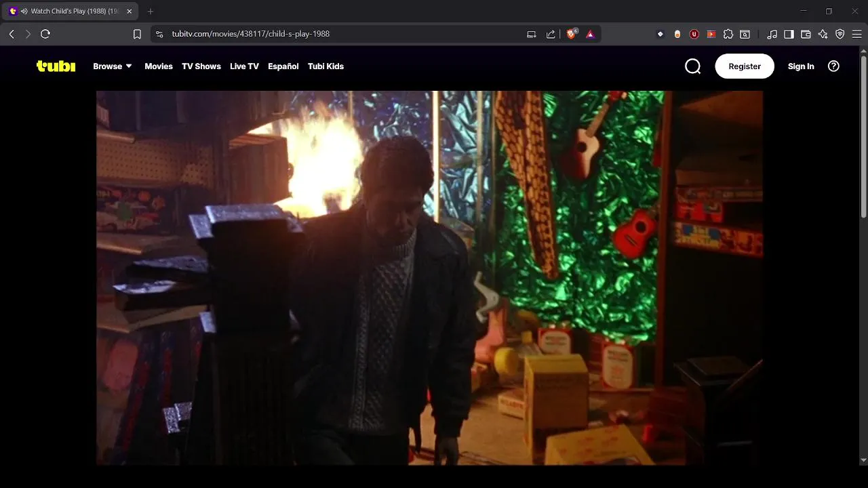
Task: Click the red video extension icon
Action: pos(711,34)
